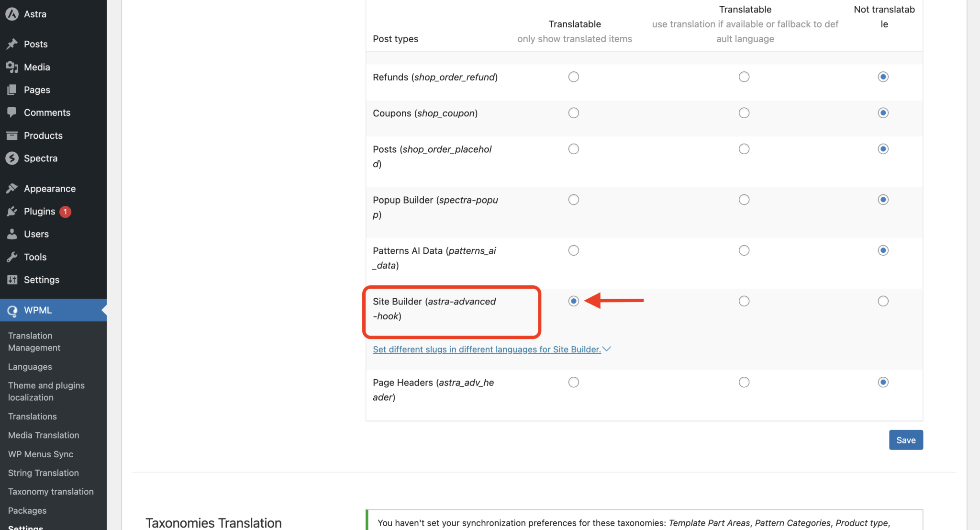Open the Settings menu in sidebar

(42, 280)
